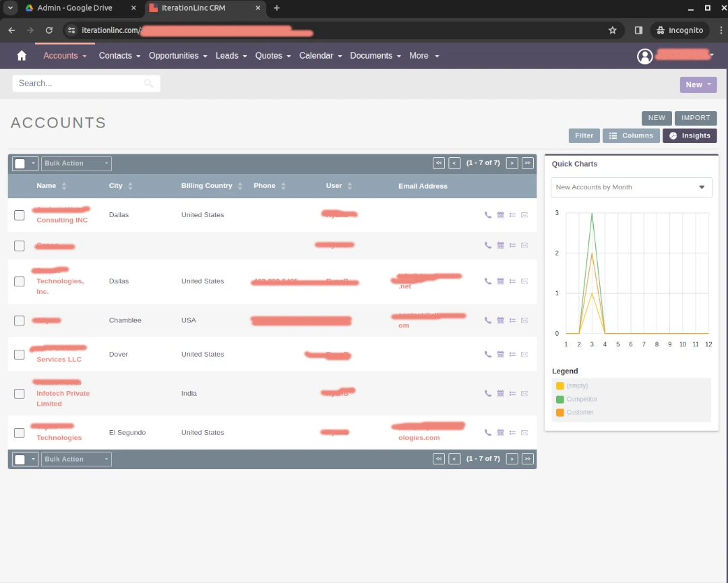Check the Infotech Private Limited row
728x583 pixels.
[19, 394]
